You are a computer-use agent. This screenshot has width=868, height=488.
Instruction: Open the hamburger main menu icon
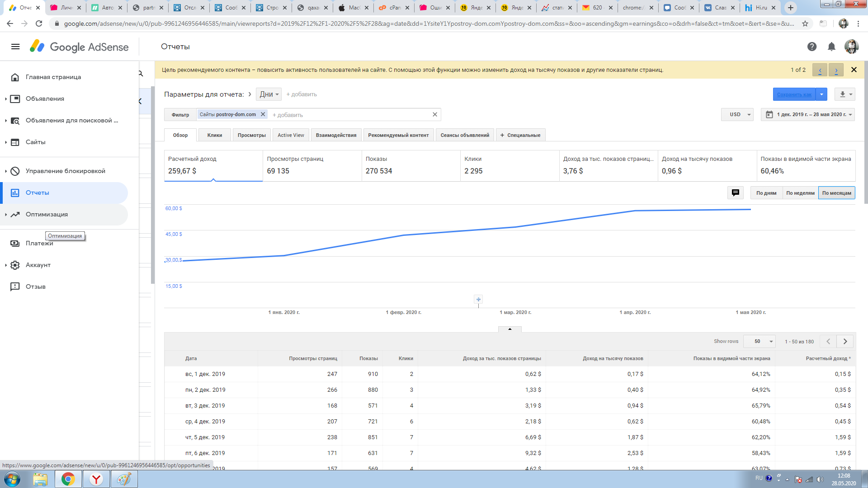[x=15, y=47]
